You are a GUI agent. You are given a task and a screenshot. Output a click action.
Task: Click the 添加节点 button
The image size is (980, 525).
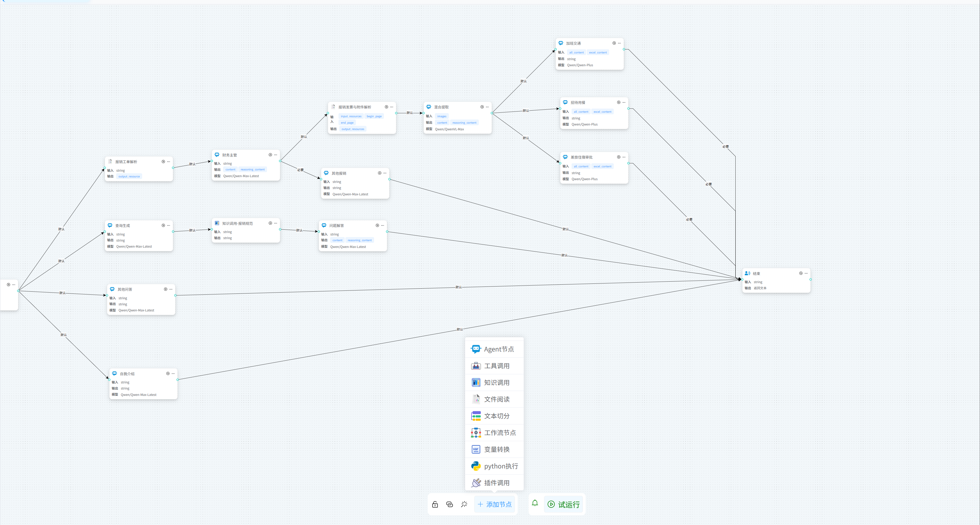tap(494, 504)
